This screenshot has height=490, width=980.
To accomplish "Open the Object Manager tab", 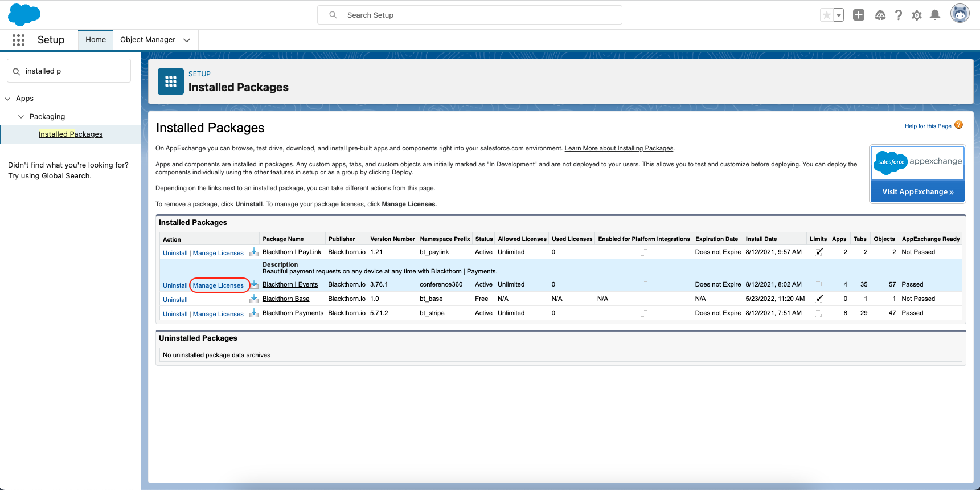I will [x=147, y=40].
